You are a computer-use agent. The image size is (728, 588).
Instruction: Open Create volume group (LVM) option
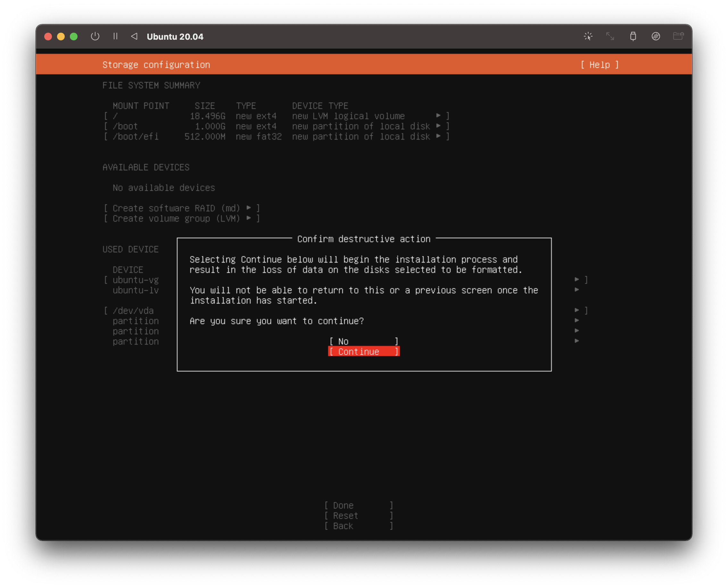click(182, 218)
